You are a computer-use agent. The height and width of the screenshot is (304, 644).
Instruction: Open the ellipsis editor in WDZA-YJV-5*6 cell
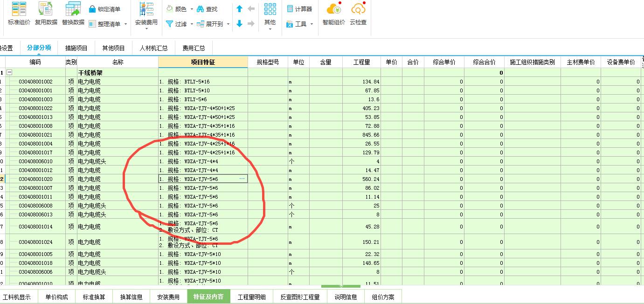(242, 179)
